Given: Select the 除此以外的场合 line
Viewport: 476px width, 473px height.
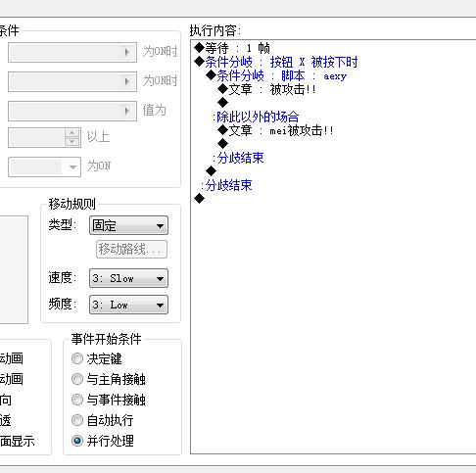Looking at the screenshot, I should coord(256,117).
